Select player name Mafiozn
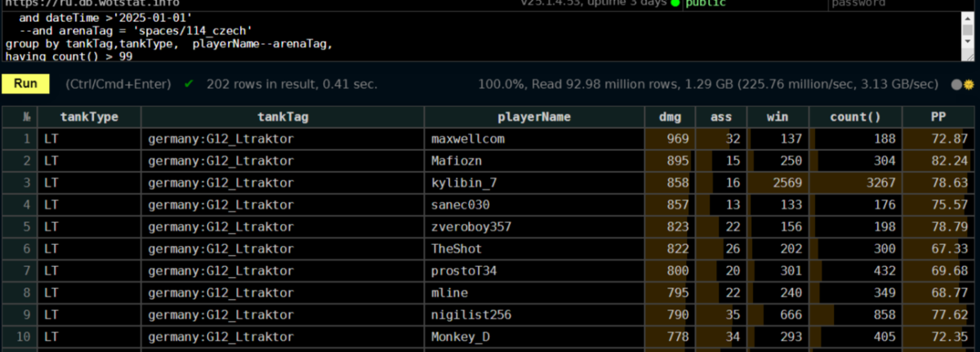Image resolution: width=980 pixels, height=352 pixels. pos(457,161)
